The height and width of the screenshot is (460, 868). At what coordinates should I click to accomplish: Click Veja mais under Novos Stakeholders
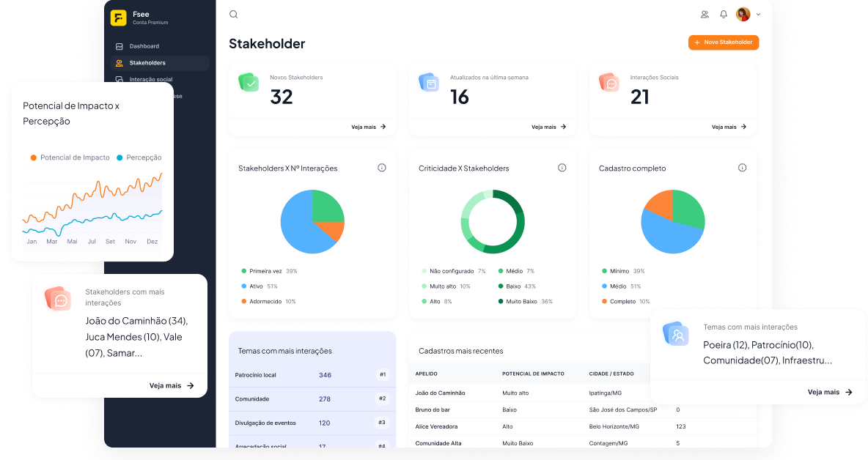(x=368, y=127)
